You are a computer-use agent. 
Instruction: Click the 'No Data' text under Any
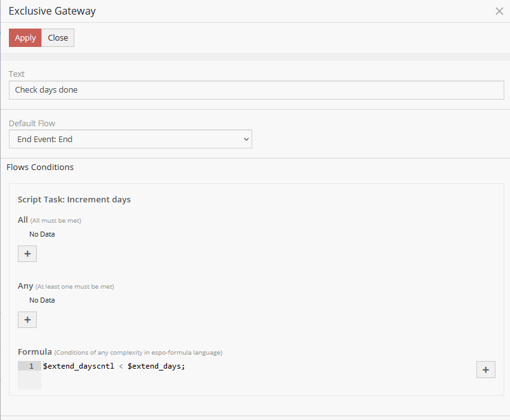[x=42, y=300]
